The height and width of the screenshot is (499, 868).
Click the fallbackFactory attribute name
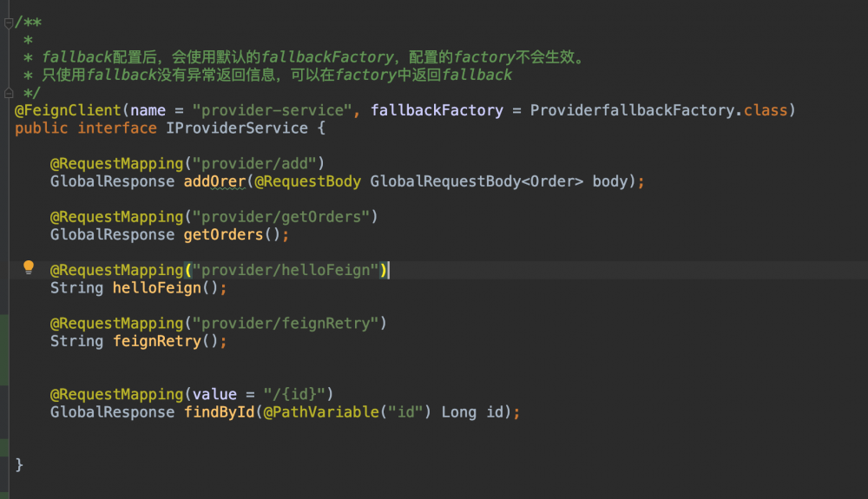pyautogui.click(x=437, y=110)
